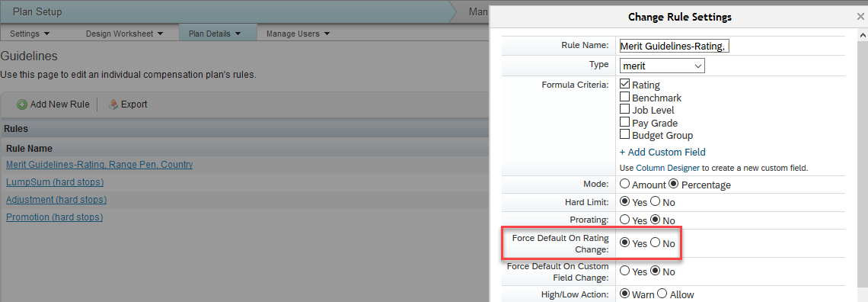This screenshot has width=868, height=302.
Task: Select Amount mode radio button
Action: (x=625, y=184)
